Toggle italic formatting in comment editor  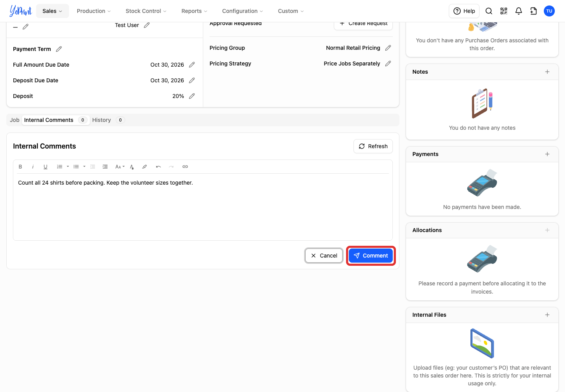point(33,167)
